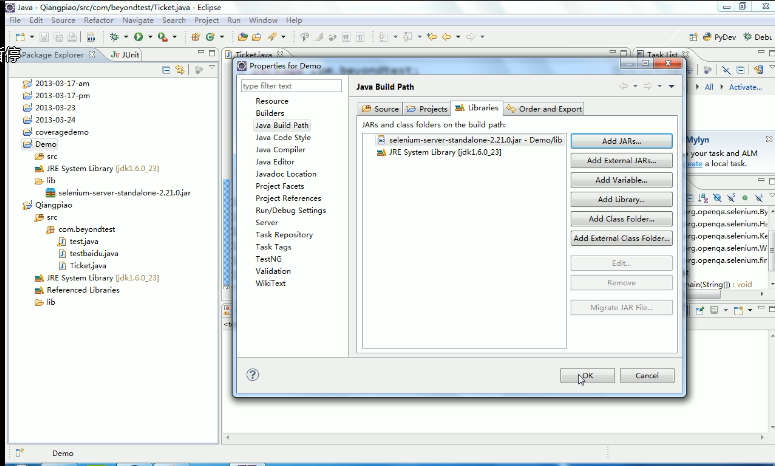The width and height of the screenshot is (775, 466).
Task: Click the Debug bug toolbar icon
Action: 114,37
